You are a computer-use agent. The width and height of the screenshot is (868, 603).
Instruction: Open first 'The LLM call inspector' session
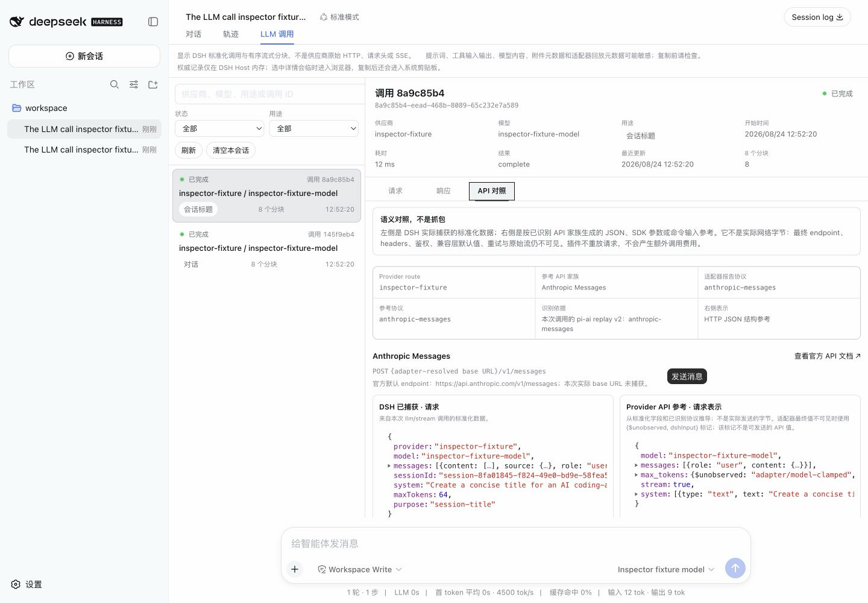click(x=84, y=129)
